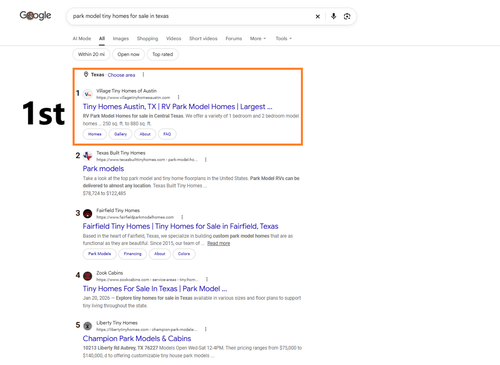Open the Fairfield Tiny Homes result title
Screen dimensions: 500x365
tap(180, 226)
